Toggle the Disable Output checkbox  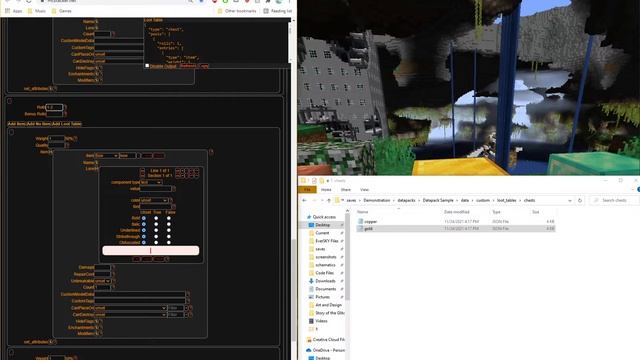147,65
